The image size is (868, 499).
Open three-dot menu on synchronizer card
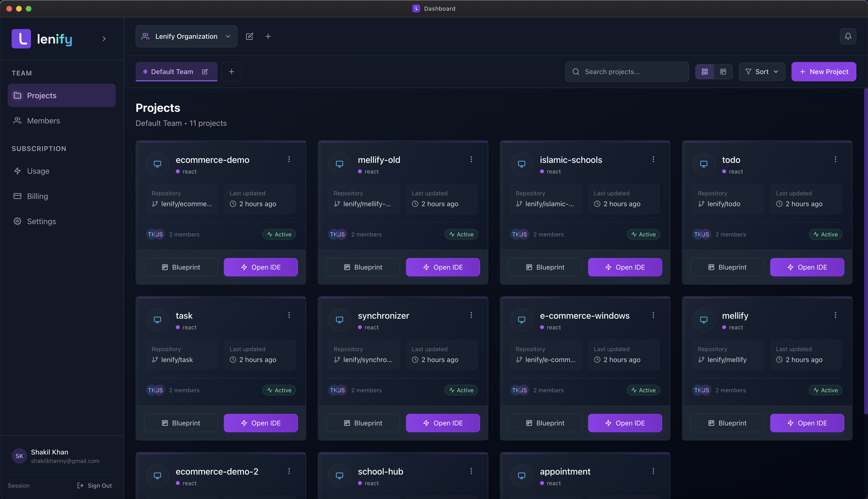tap(471, 315)
